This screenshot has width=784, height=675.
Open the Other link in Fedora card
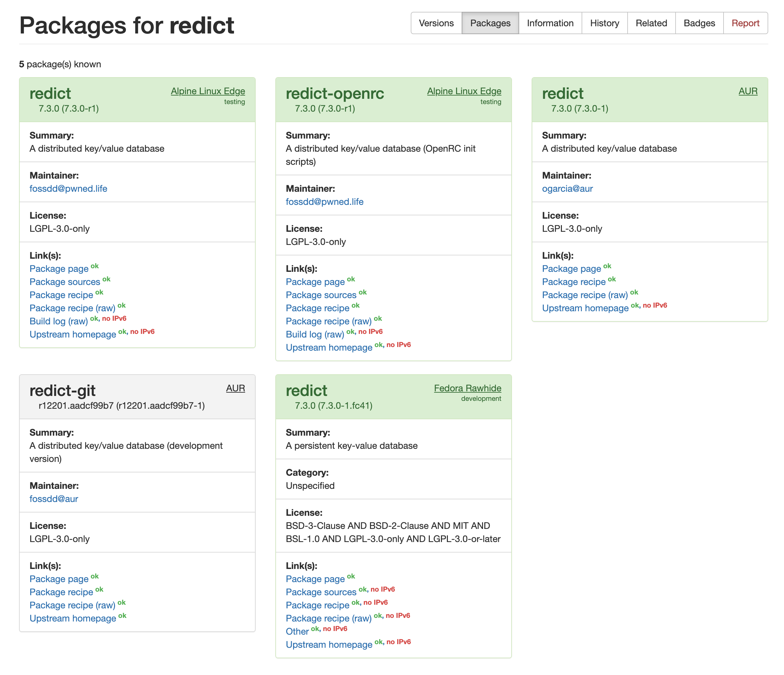(x=297, y=632)
